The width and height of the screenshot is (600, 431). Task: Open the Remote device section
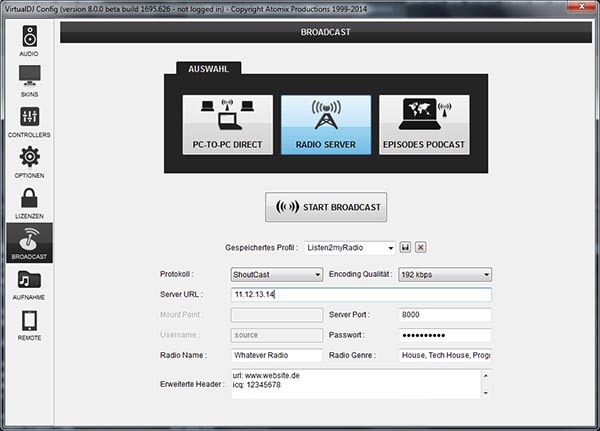coord(29,325)
